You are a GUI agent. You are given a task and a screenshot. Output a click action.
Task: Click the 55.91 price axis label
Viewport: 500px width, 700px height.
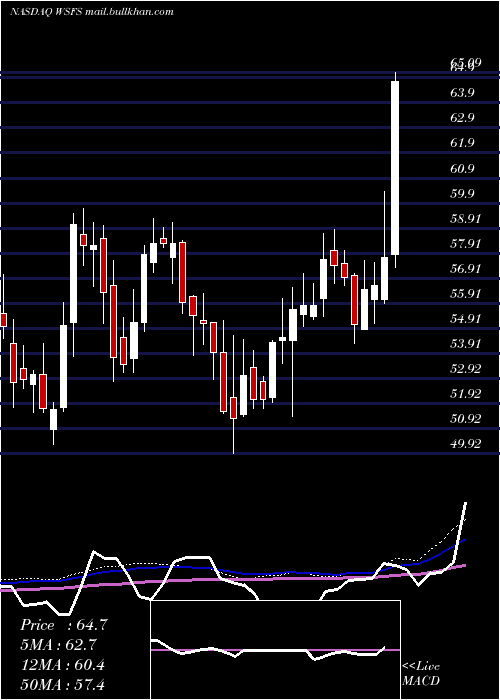[467, 294]
